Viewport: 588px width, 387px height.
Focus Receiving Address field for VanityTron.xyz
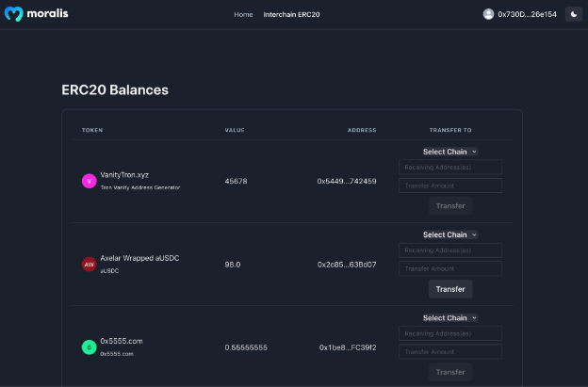[x=449, y=167]
